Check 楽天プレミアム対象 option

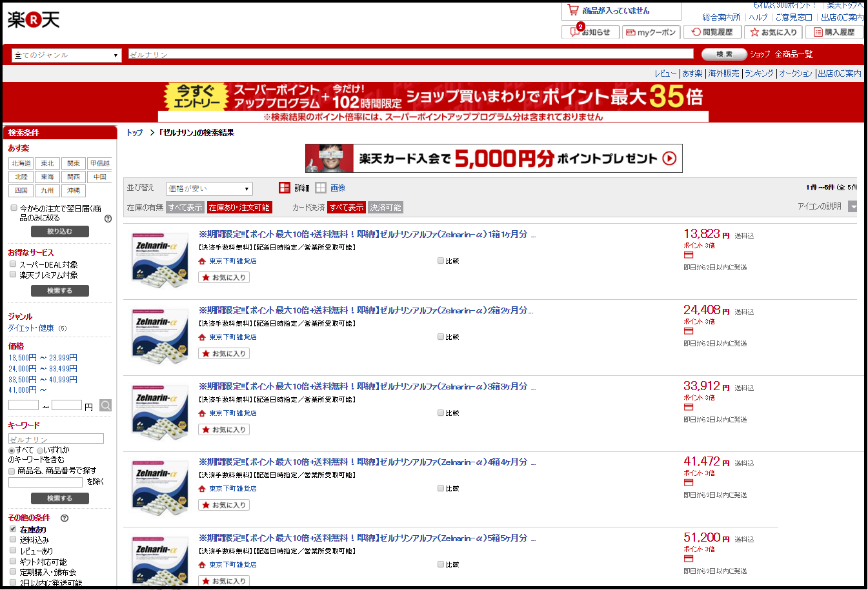click(x=13, y=274)
